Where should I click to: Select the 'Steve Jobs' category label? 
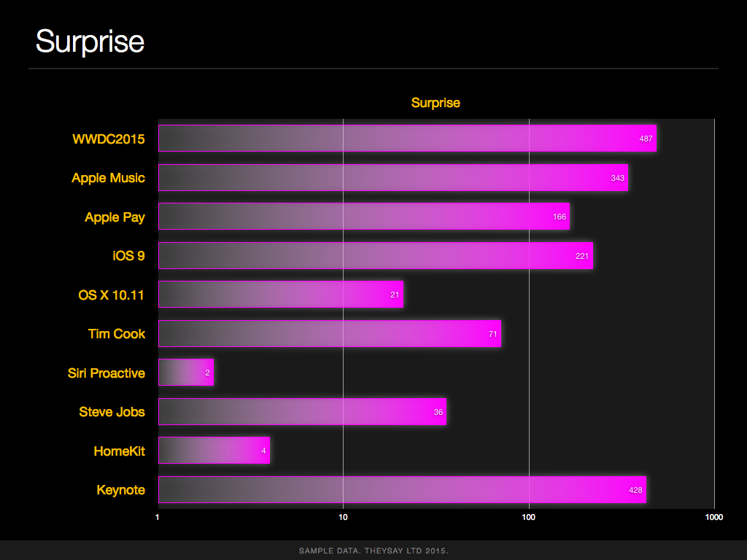(112, 413)
